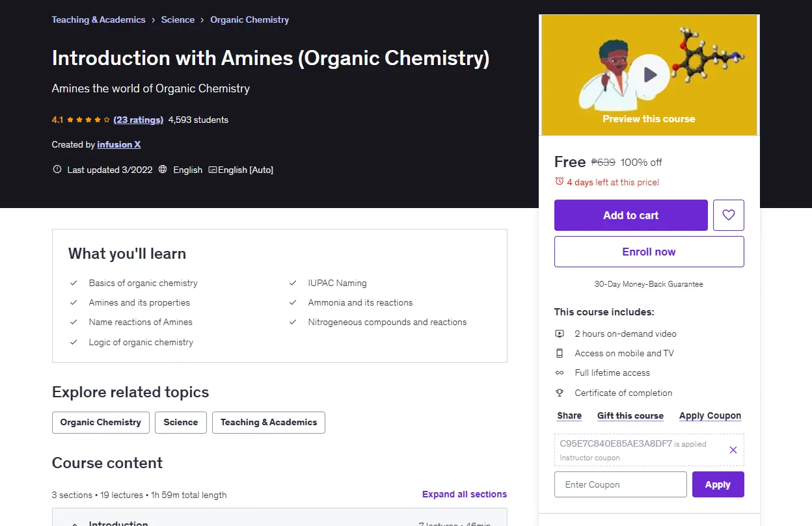Open Teaching & Academics breadcrumb link
The height and width of the screenshot is (526, 812).
(x=99, y=20)
